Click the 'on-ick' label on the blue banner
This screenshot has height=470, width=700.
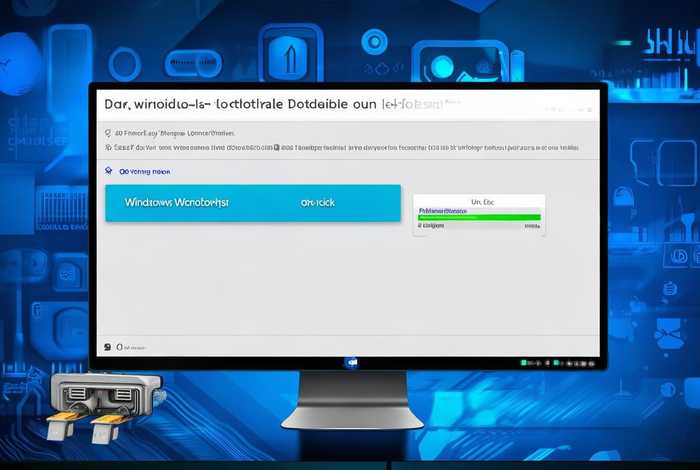(x=318, y=202)
